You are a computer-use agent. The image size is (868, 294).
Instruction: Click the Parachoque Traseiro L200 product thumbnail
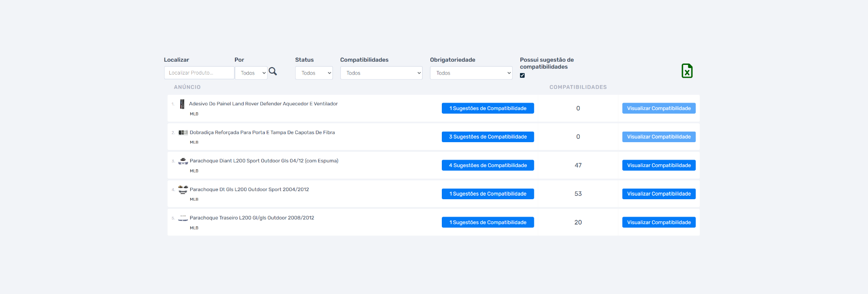tap(183, 218)
